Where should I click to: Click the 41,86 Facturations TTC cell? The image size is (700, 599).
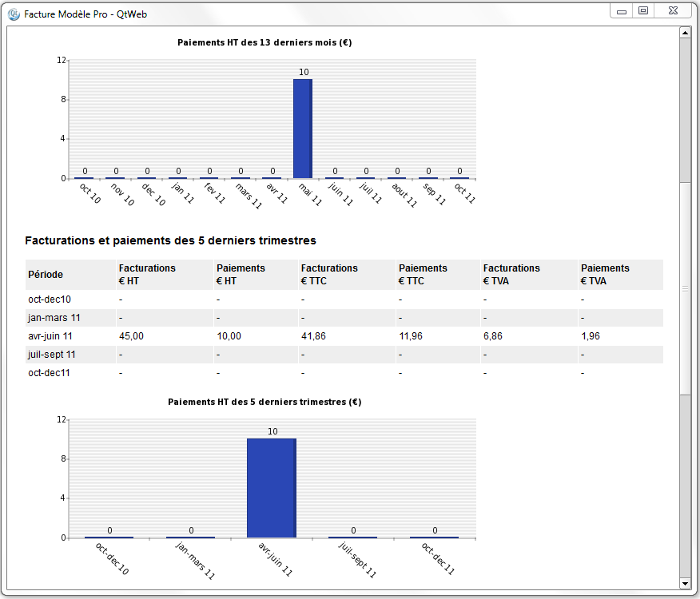click(313, 336)
